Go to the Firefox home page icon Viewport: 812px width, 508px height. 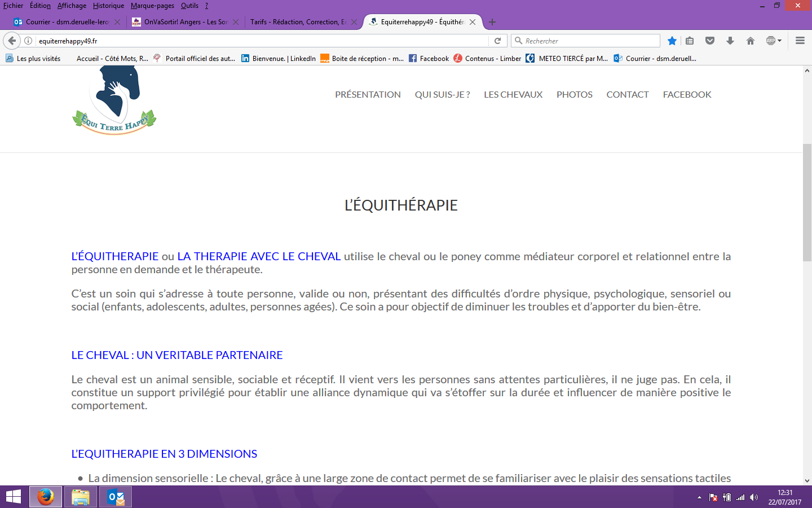pyautogui.click(x=750, y=41)
